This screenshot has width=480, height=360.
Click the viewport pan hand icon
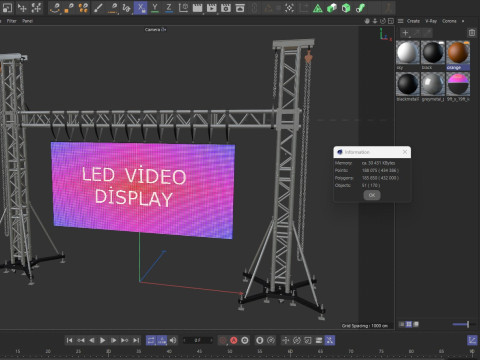[x=367, y=21]
